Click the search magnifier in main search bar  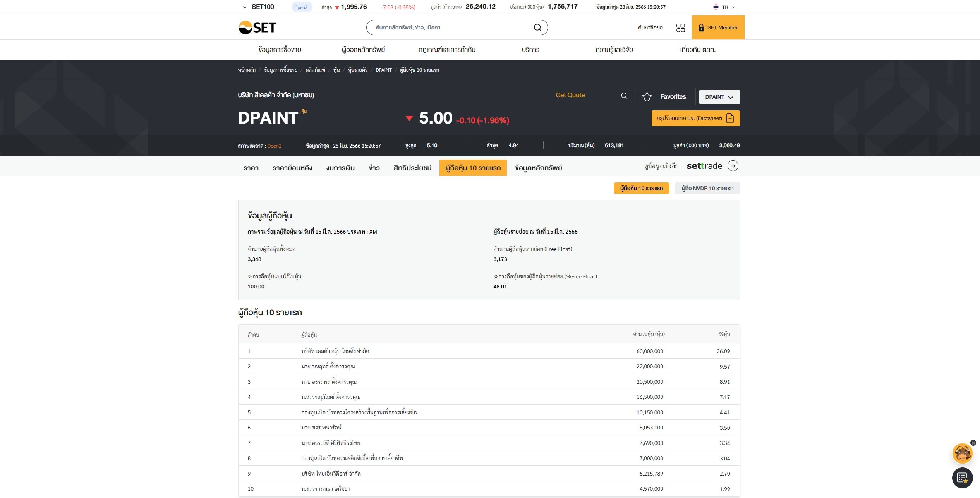pyautogui.click(x=537, y=27)
